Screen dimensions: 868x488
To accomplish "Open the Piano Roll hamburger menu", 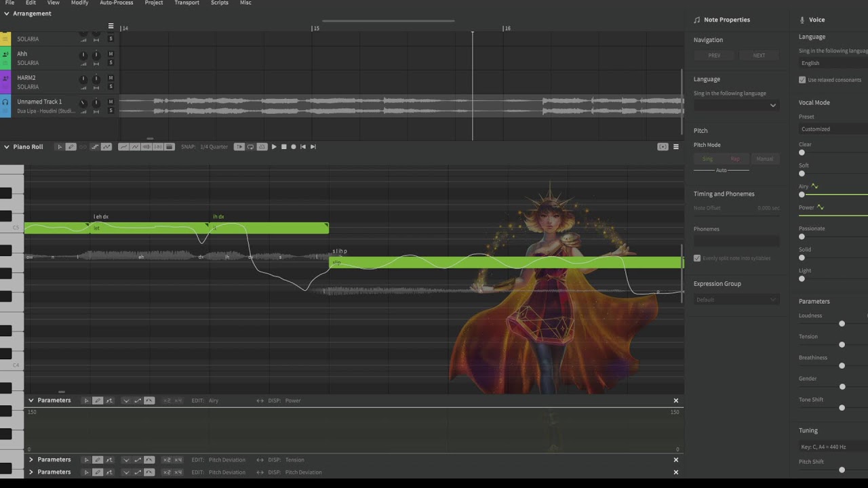I will click(x=675, y=146).
